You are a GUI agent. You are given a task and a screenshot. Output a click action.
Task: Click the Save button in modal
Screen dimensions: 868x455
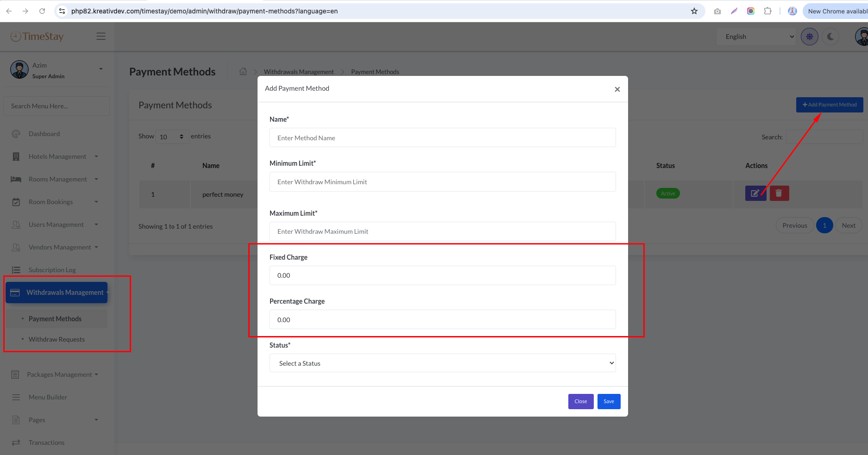click(x=609, y=401)
